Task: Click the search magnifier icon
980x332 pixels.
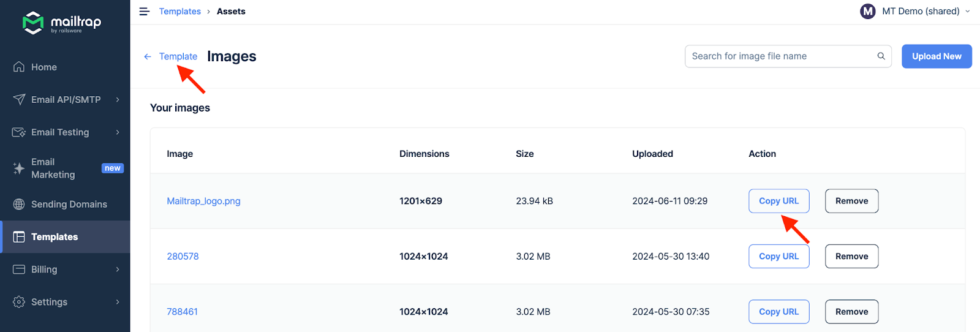Action: (881, 56)
